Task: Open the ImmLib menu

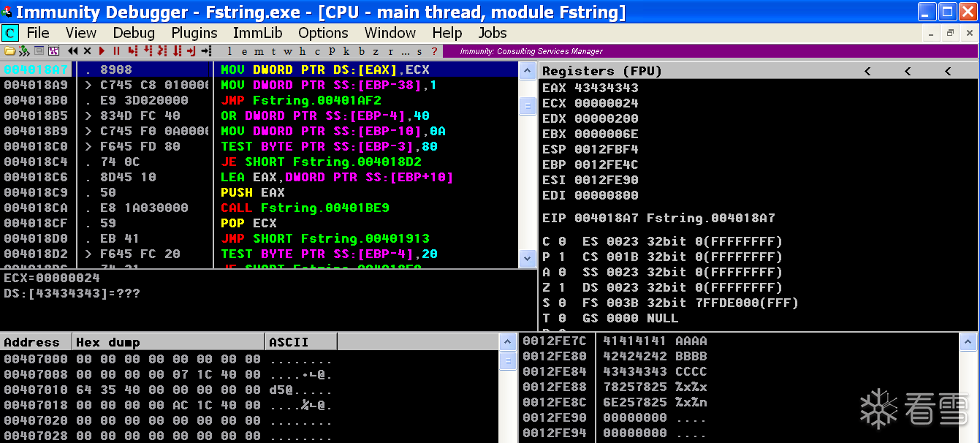Action: [x=258, y=33]
